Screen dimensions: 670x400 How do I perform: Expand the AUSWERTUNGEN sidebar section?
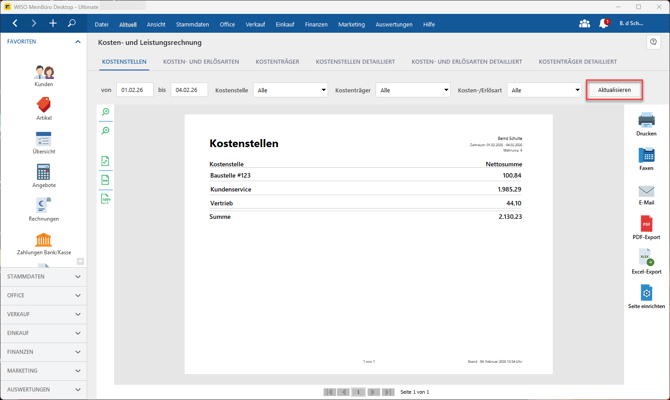click(x=44, y=389)
